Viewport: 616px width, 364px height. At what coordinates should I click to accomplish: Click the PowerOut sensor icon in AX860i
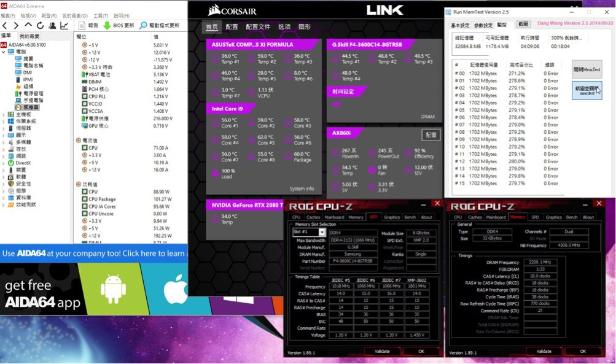(372, 153)
